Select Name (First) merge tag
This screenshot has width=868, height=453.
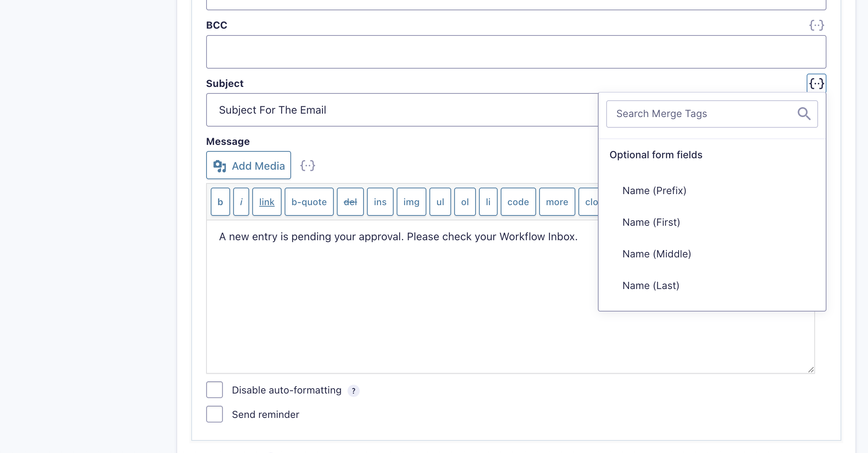point(651,222)
